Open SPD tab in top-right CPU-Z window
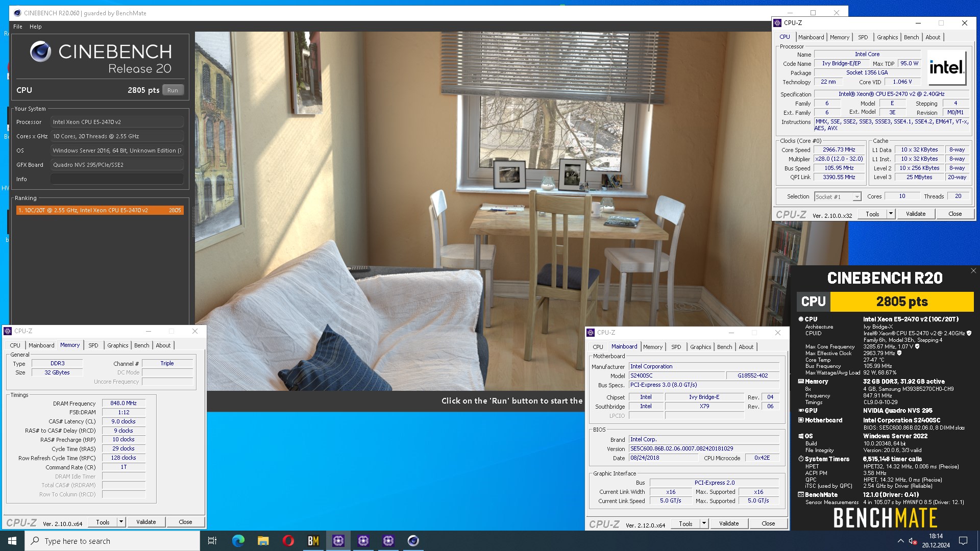This screenshot has height=551, width=980. click(863, 37)
